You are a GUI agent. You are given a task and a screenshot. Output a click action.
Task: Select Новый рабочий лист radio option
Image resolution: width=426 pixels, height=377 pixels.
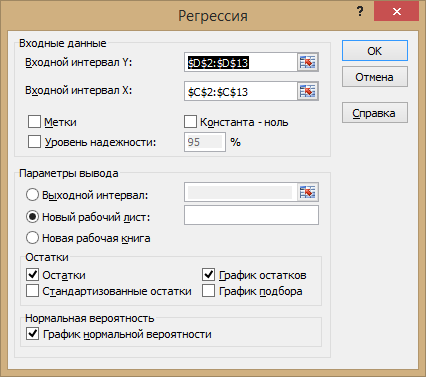tap(32, 217)
